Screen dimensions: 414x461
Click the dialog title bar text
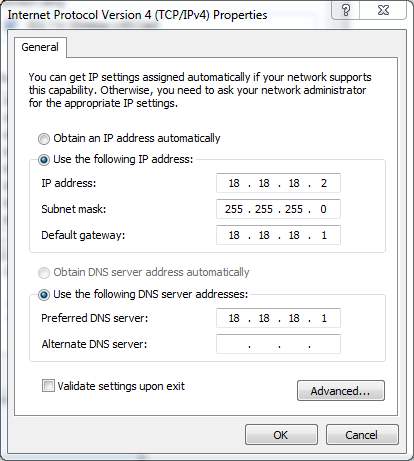click(137, 15)
